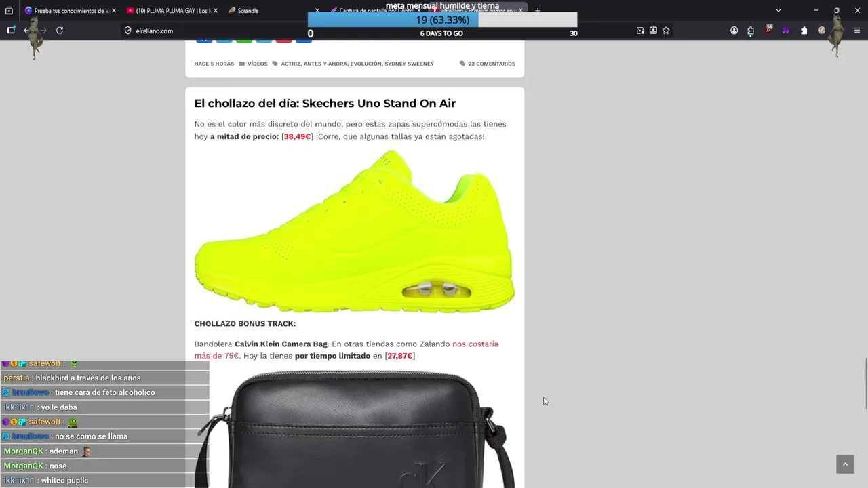This screenshot has width=868, height=488.
Task: Open a new tab with plus button
Action: tap(538, 11)
